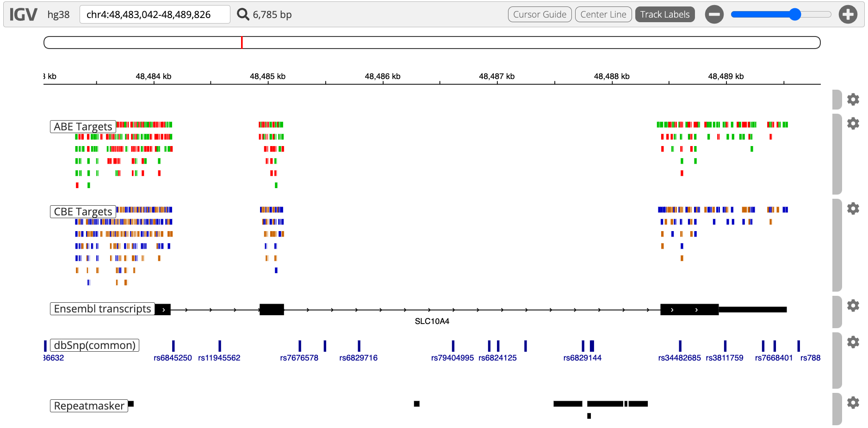868x428 pixels.
Task: Click the IGV logo
Action: pos(23,14)
